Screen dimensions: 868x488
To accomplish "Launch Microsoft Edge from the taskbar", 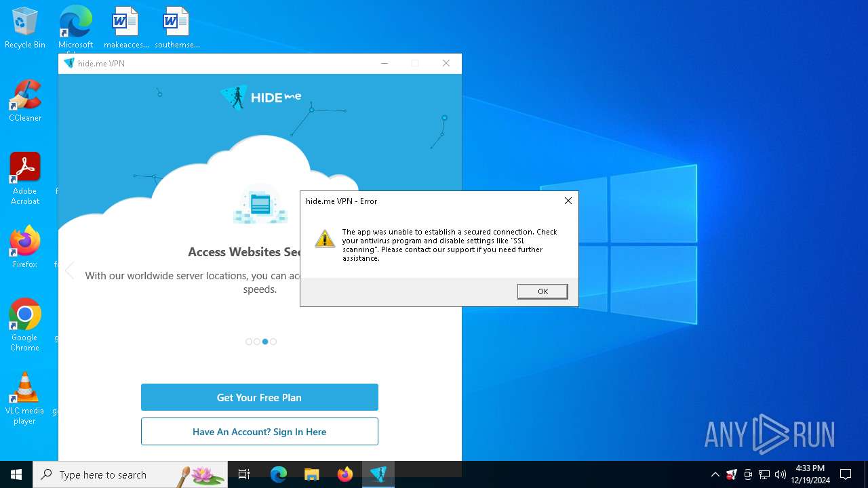I will click(279, 474).
